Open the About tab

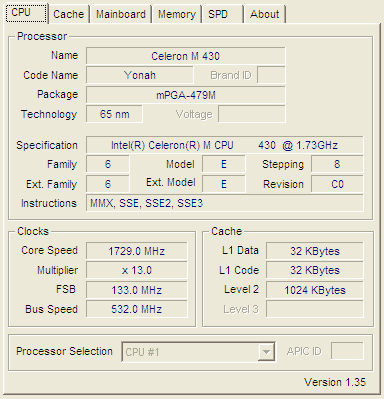click(265, 14)
